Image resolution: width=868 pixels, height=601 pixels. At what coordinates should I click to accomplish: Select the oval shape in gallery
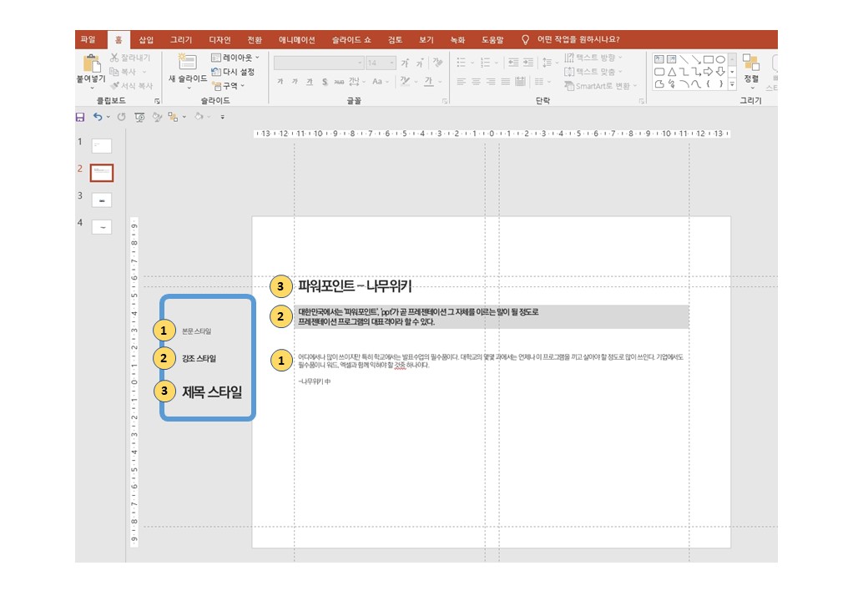click(x=720, y=59)
